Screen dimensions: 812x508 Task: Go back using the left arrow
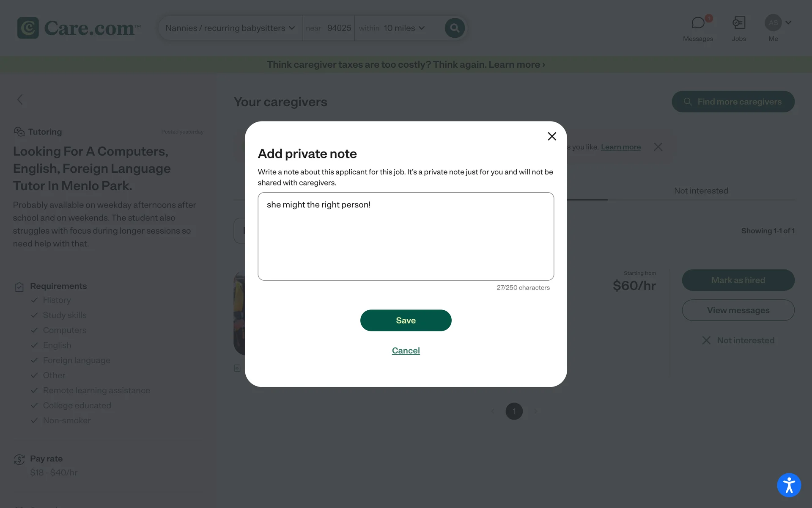pyautogui.click(x=20, y=99)
